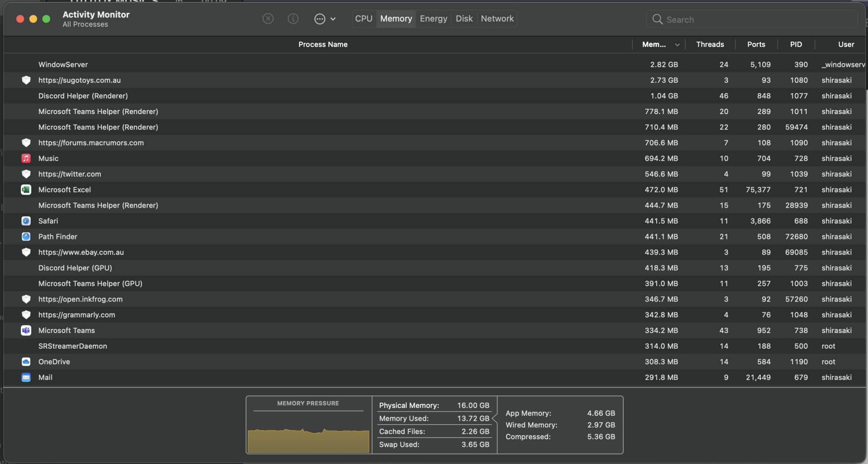Click the Compressed 5.36 GB value
Image resolution: width=868 pixels, height=464 pixels.
[x=601, y=437]
